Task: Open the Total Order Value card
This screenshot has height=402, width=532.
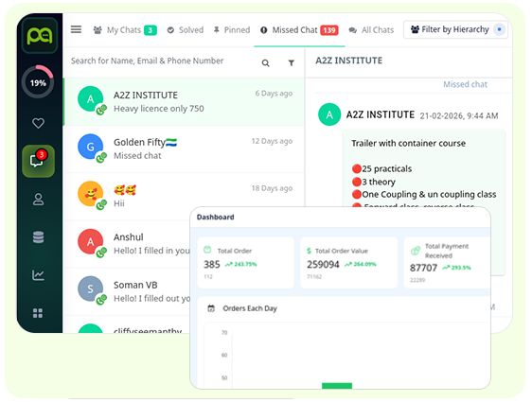Action: (x=348, y=263)
